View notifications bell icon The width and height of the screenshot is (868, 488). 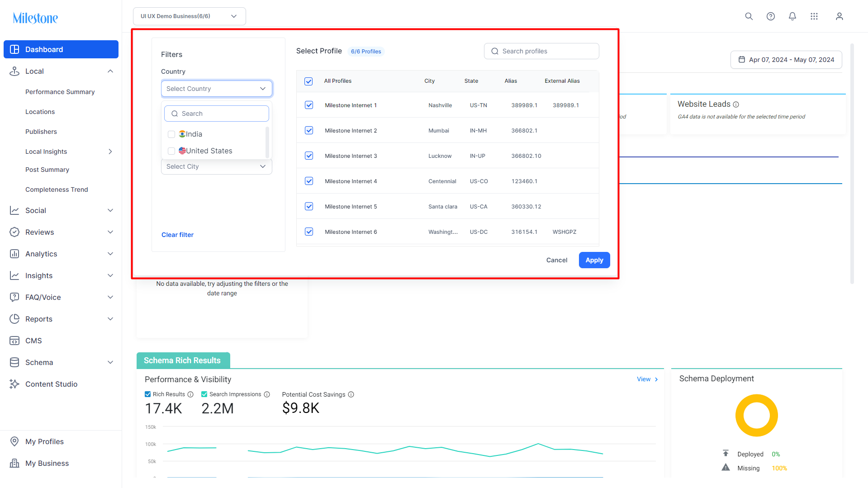pos(792,16)
